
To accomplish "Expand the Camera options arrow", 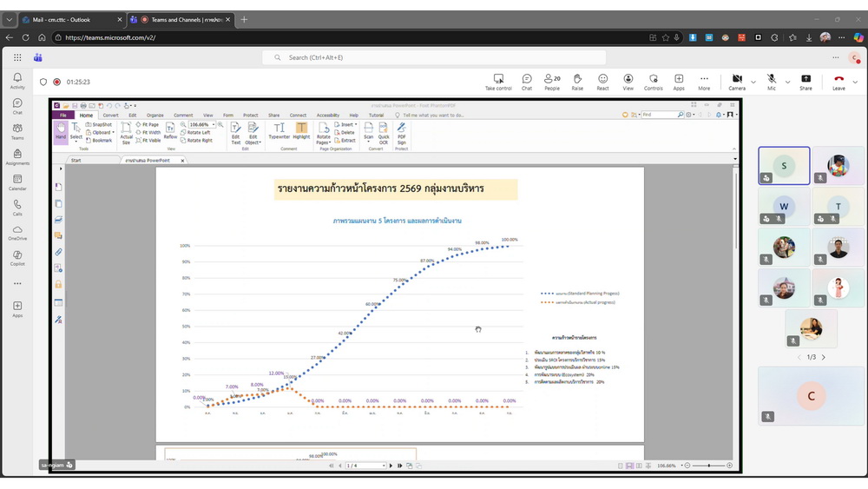I will pyautogui.click(x=753, y=82).
